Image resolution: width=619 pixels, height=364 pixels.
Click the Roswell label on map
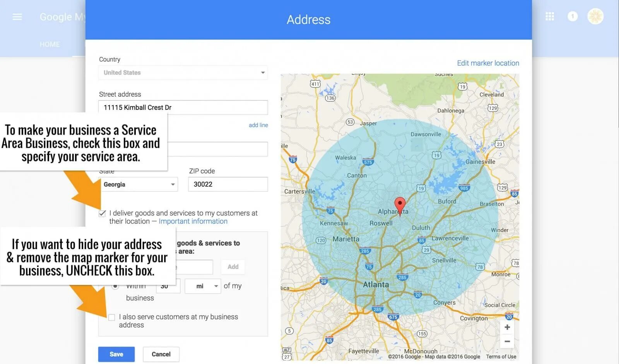click(x=381, y=223)
